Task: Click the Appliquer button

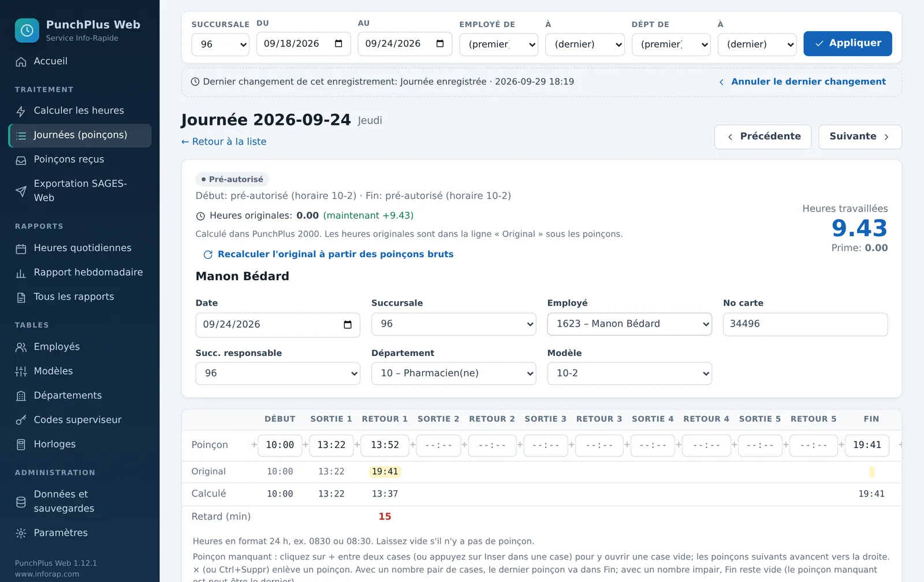Action: 848,43
